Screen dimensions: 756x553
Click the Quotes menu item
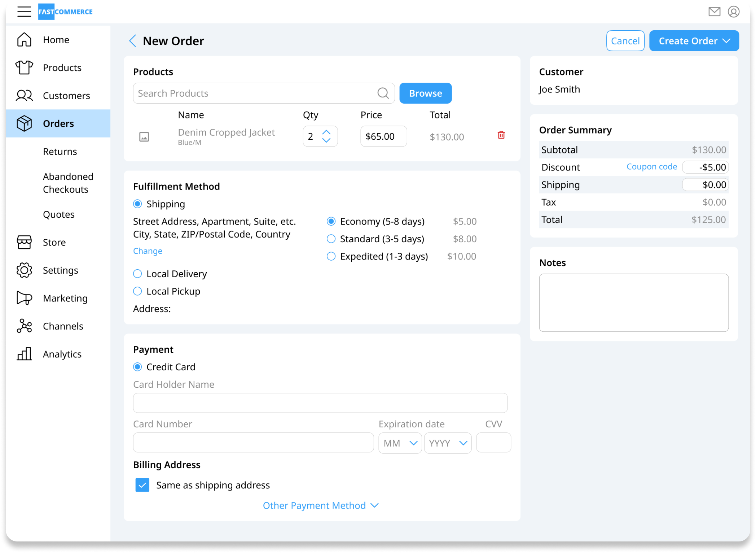click(x=59, y=214)
